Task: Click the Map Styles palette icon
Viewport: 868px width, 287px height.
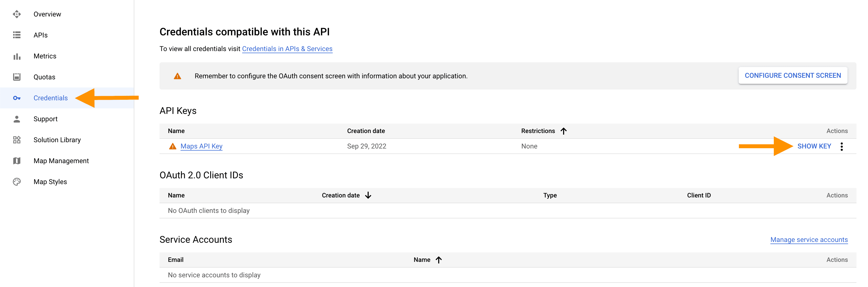Action: [x=17, y=182]
